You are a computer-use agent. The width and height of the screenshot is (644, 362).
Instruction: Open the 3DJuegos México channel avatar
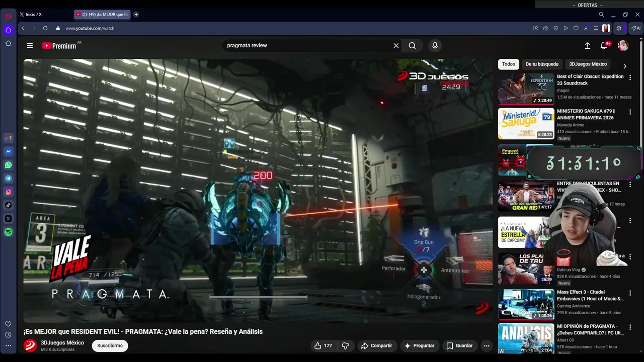[x=30, y=345]
